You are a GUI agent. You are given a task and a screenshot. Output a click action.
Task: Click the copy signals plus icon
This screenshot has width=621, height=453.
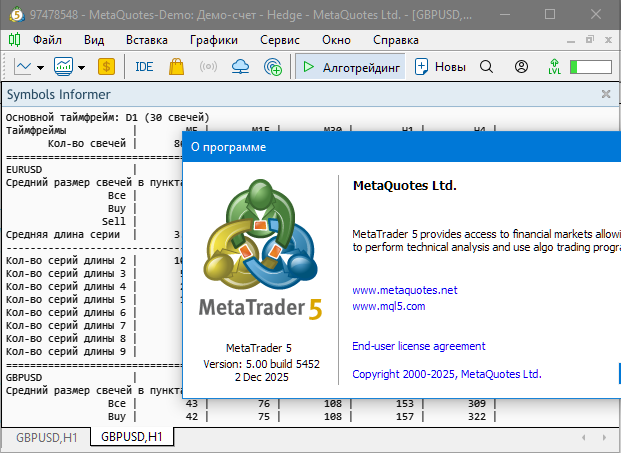click(273, 67)
